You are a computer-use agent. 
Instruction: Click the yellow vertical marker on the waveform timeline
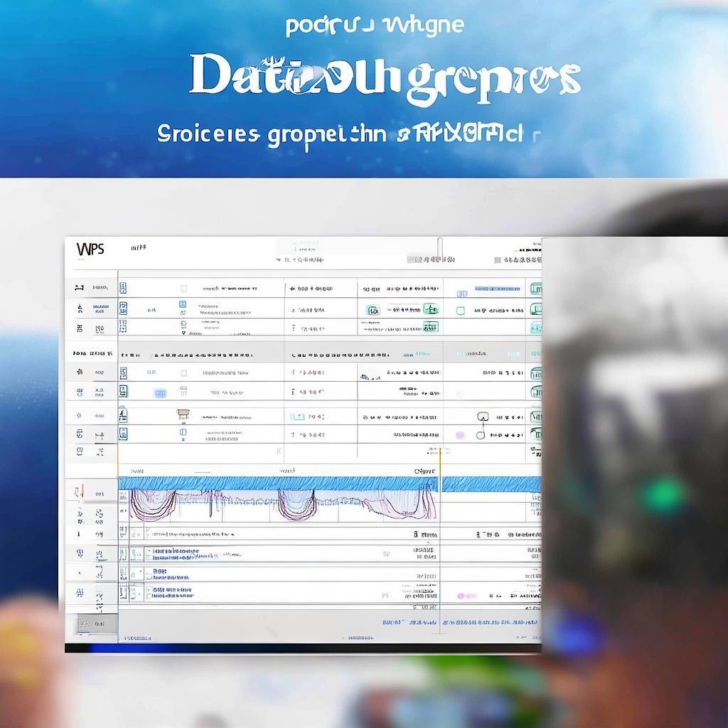440,483
